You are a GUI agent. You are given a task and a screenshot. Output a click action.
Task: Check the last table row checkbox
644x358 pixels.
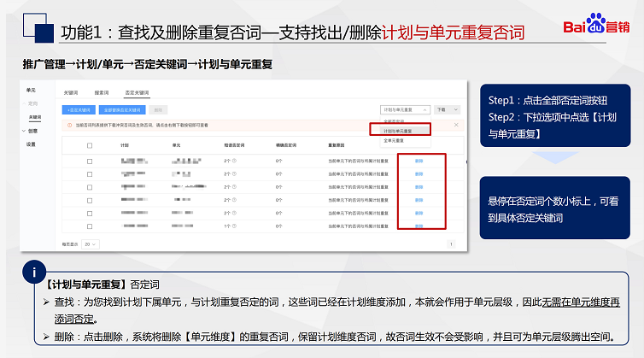tap(90, 226)
